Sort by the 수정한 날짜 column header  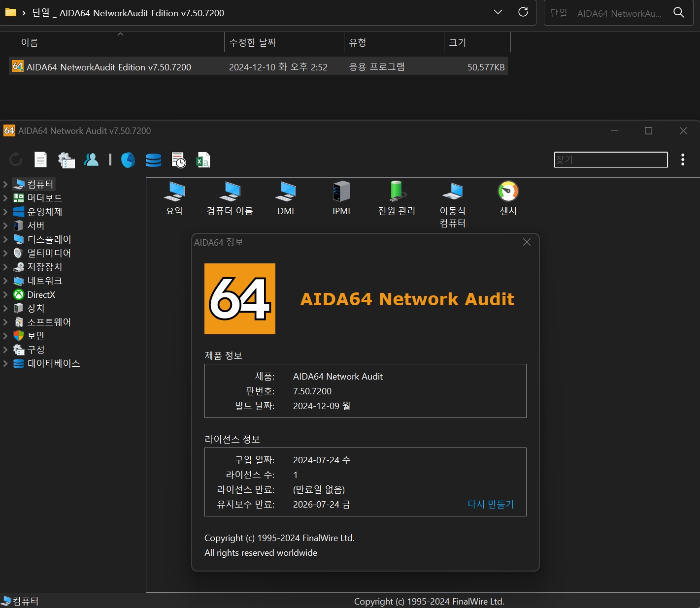(284, 42)
